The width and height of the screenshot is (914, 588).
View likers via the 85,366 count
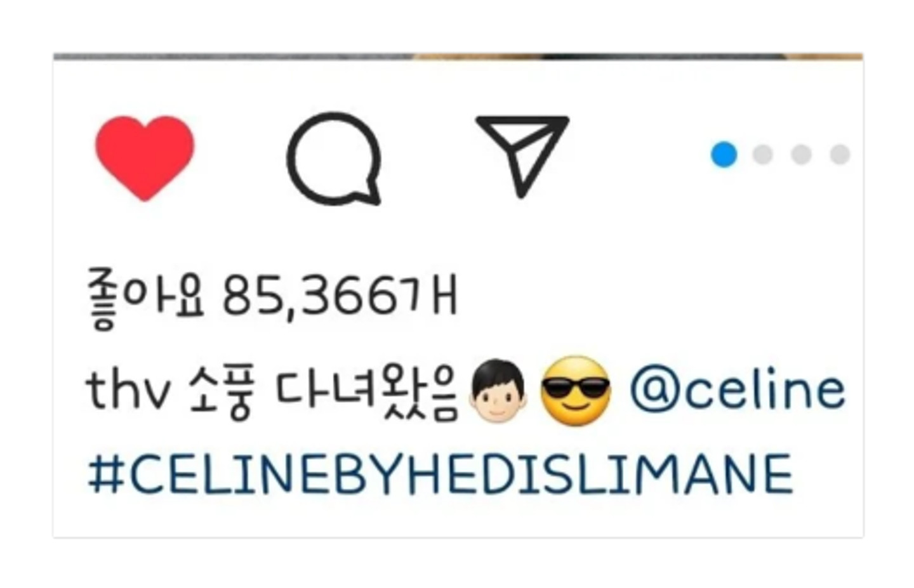(311, 297)
